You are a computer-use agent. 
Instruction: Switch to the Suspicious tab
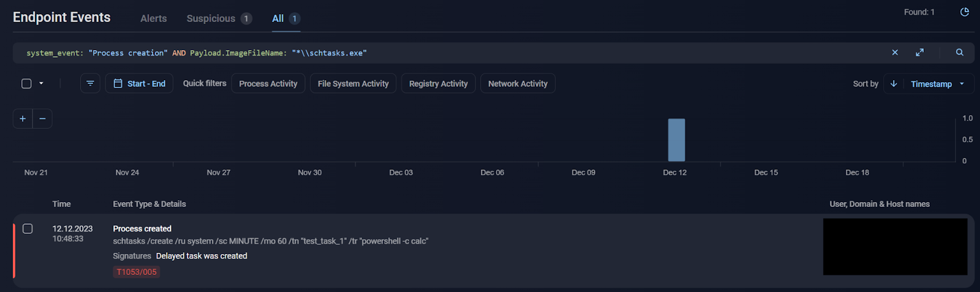219,18
